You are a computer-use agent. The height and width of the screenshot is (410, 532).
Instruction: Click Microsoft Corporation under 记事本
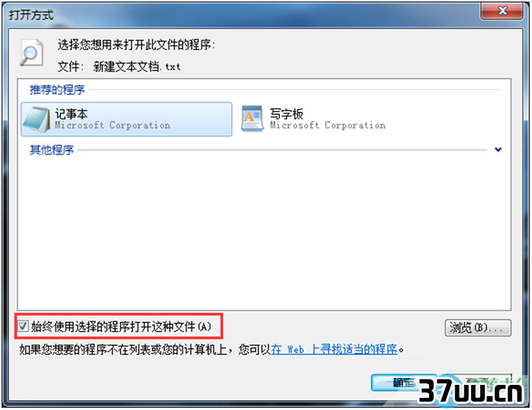tap(113, 126)
